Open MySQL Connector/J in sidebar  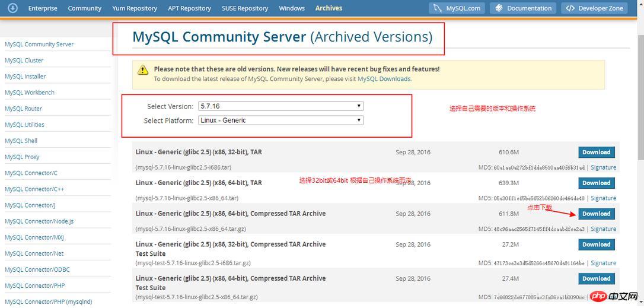(30, 205)
